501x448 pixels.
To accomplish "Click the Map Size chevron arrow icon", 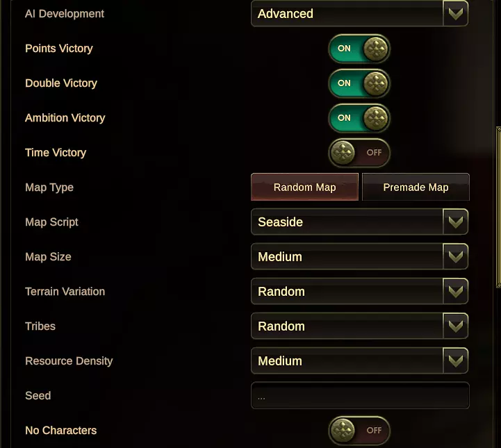I will tap(456, 257).
